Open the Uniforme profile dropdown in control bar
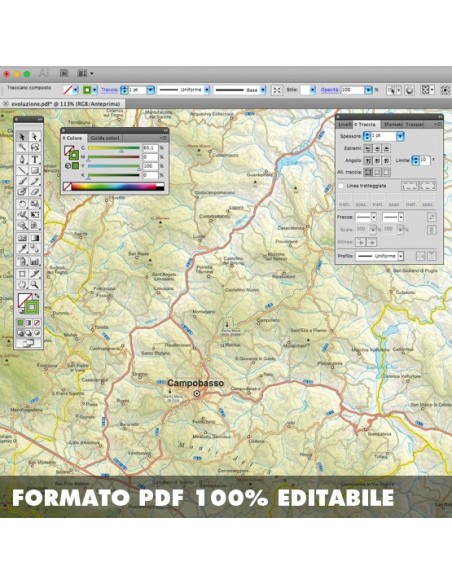The height and width of the screenshot is (584, 452). click(207, 90)
